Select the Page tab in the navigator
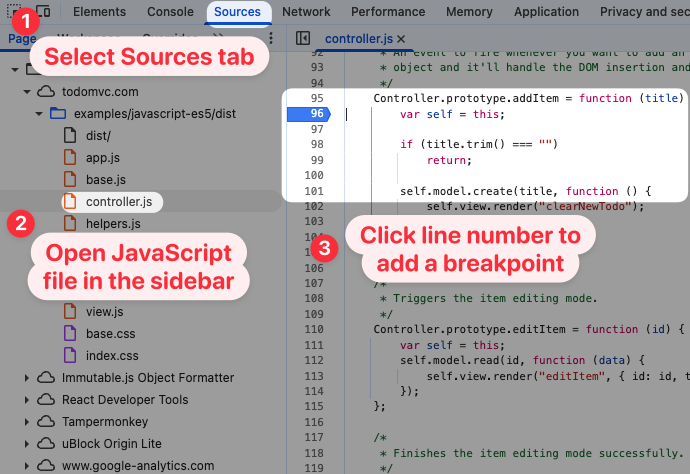 click(22, 39)
